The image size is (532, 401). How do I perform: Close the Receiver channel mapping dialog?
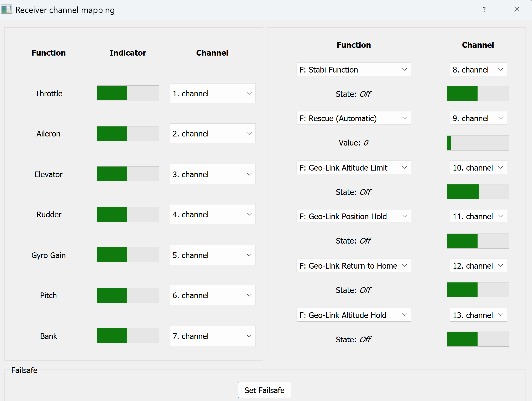[517, 10]
